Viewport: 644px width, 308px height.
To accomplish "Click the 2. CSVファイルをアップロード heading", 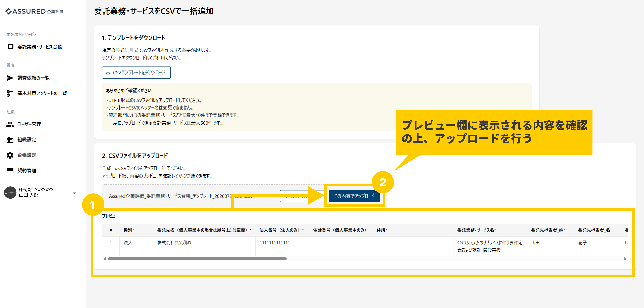I will 135,156.
